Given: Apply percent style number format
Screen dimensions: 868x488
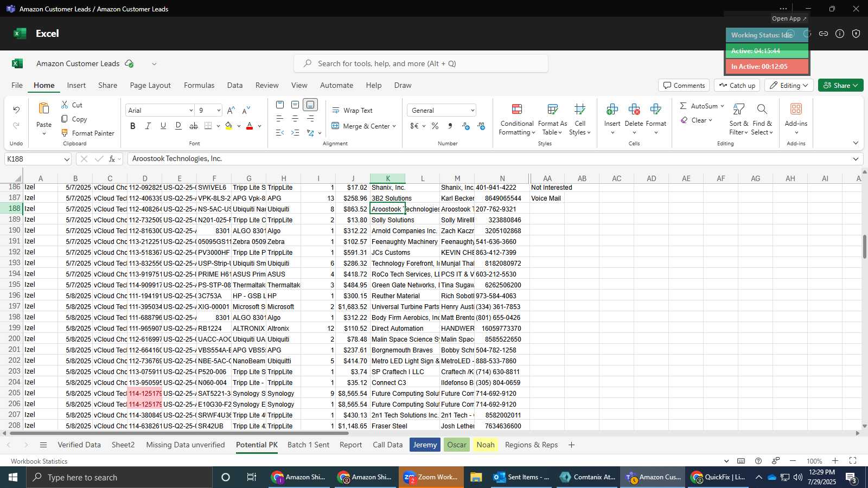Looking at the screenshot, I should coord(435,126).
